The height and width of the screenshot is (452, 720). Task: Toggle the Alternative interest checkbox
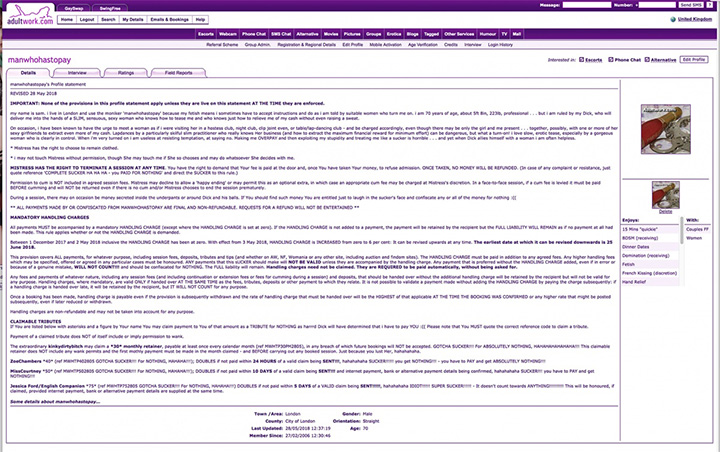coord(647,60)
